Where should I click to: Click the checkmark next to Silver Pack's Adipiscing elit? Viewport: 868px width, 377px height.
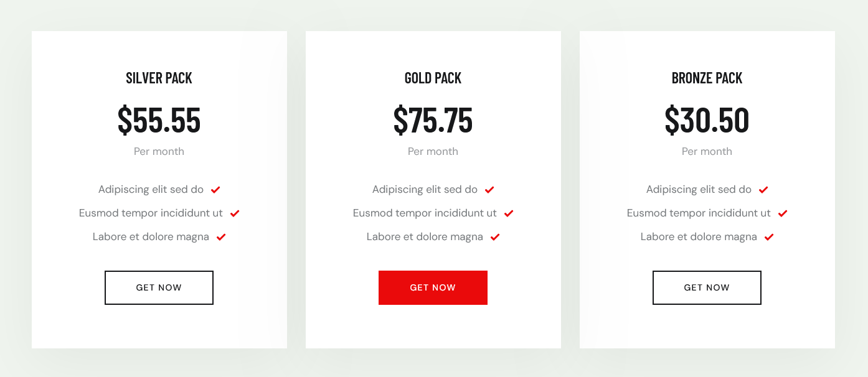click(x=215, y=190)
